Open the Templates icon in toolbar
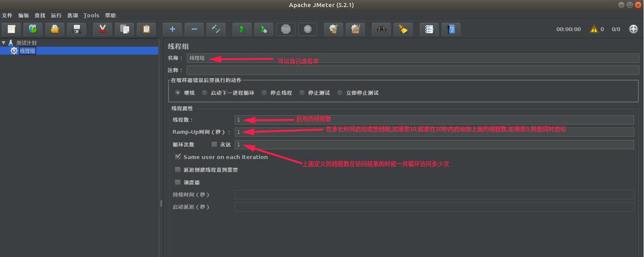This screenshot has width=644, height=257. 33,29
